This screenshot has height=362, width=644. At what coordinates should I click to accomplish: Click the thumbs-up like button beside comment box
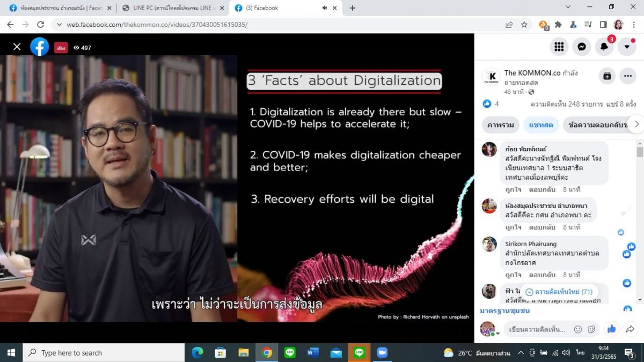(x=611, y=329)
